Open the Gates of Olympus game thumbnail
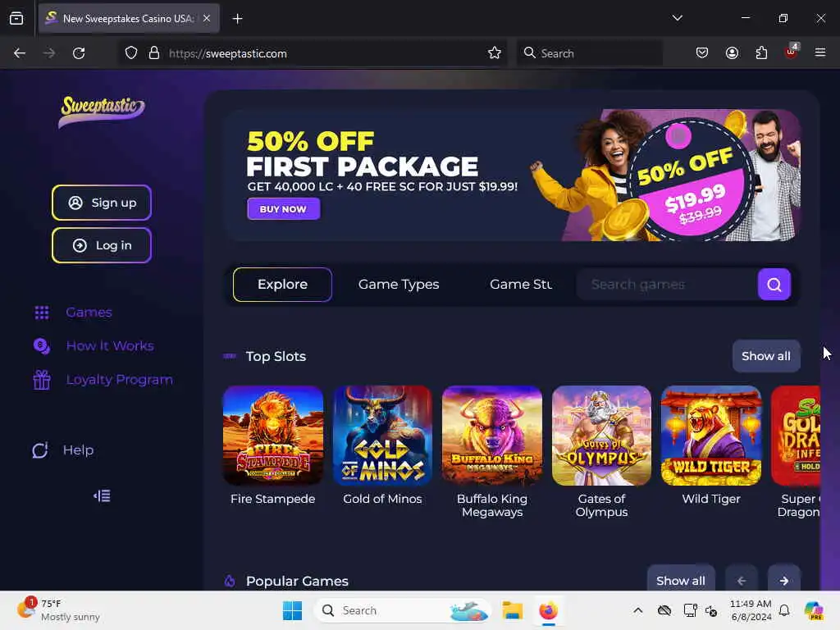The height and width of the screenshot is (630, 840). [x=601, y=436]
